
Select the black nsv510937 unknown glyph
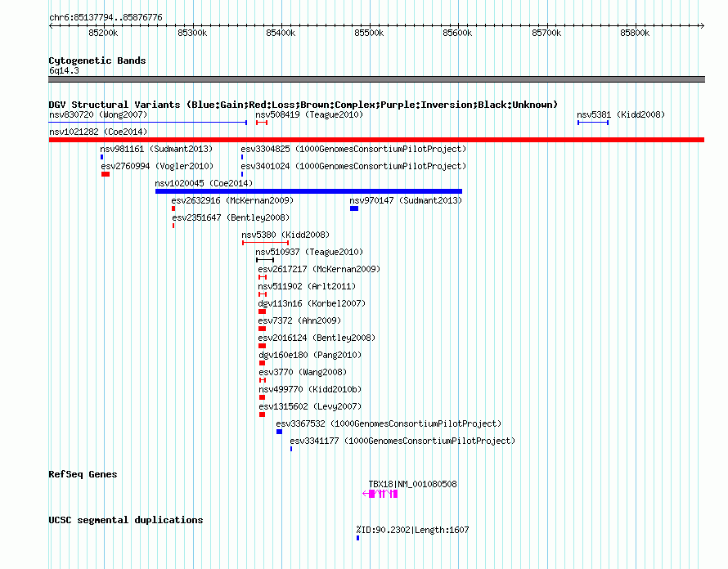pyautogui.click(x=265, y=260)
